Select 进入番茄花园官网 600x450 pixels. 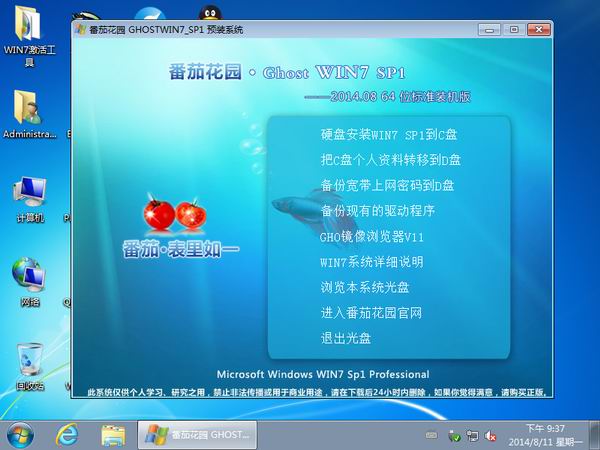(x=371, y=313)
